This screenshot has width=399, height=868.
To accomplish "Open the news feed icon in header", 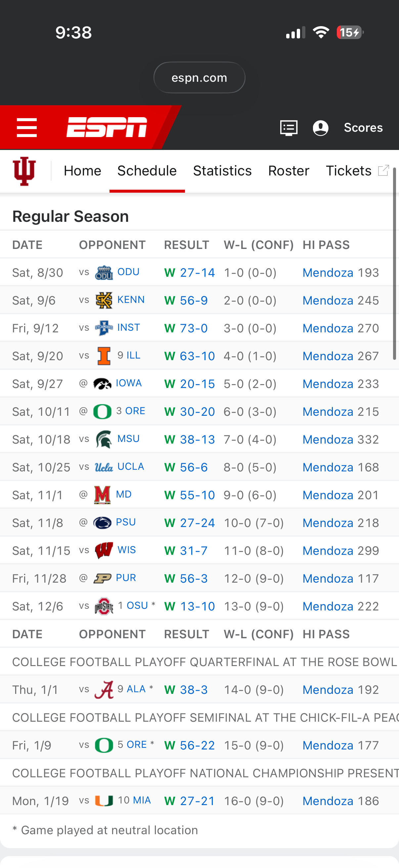I will tap(288, 128).
